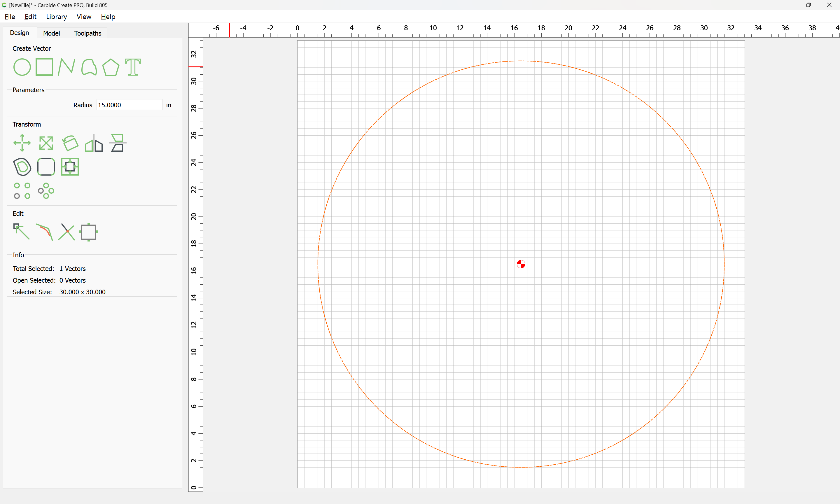Open the Boolean centered-square tool
This screenshot has width=840, height=504.
click(x=70, y=167)
